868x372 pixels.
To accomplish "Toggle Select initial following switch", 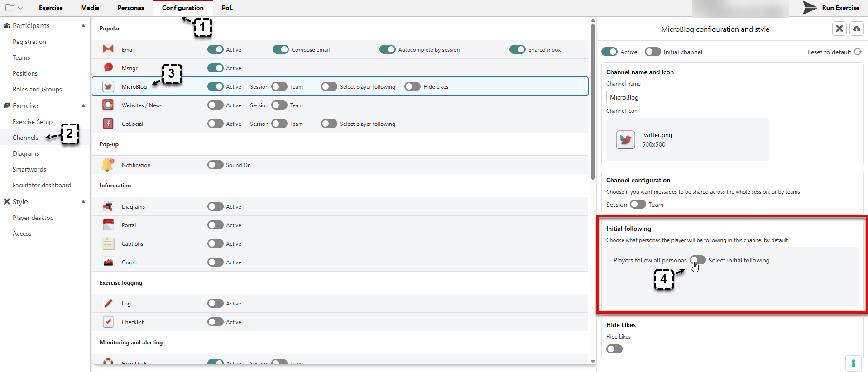I will click(697, 260).
